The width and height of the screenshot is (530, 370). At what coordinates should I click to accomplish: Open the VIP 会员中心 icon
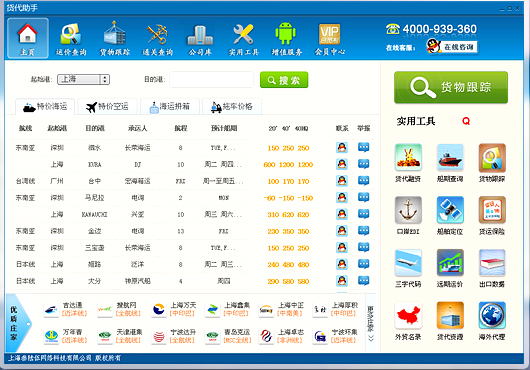(x=330, y=39)
